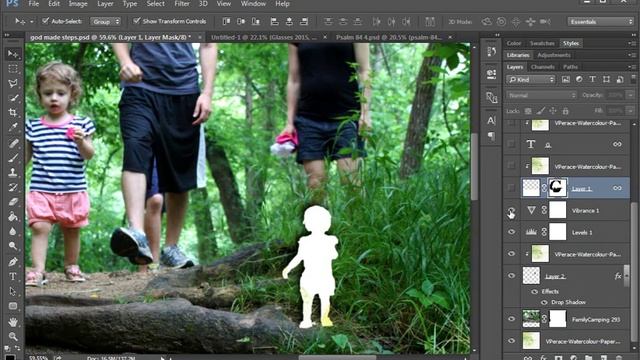
Task: Hide the Levels 1 layer
Action: tap(511, 232)
